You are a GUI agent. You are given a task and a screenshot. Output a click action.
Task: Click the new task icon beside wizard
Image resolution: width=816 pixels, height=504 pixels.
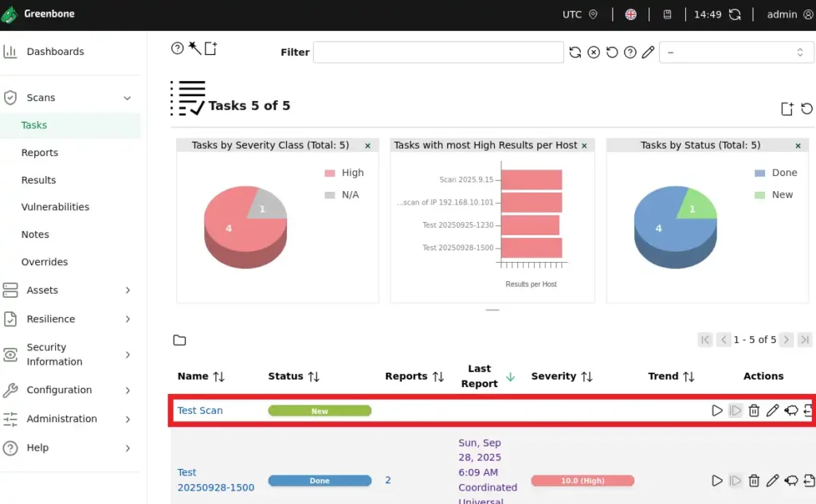[211, 49]
